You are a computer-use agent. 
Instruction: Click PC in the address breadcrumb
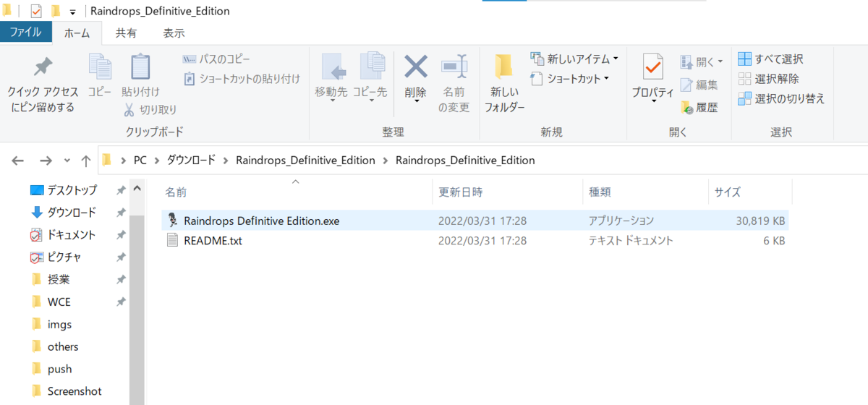(x=140, y=161)
